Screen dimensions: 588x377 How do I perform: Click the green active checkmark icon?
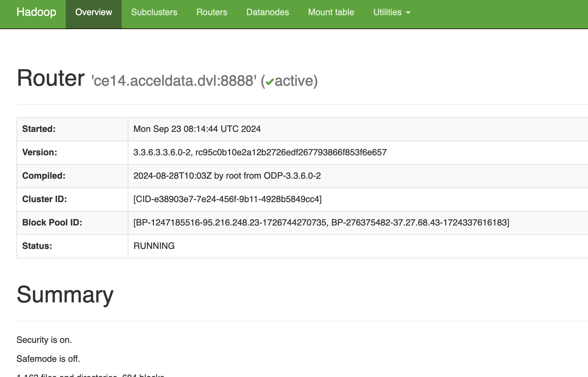click(x=270, y=82)
